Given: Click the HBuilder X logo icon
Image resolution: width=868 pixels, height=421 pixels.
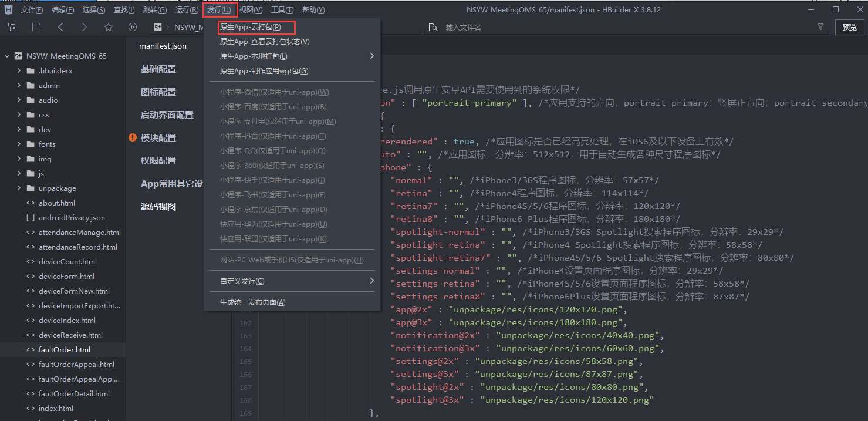Looking at the screenshot, I should [9, 10].
